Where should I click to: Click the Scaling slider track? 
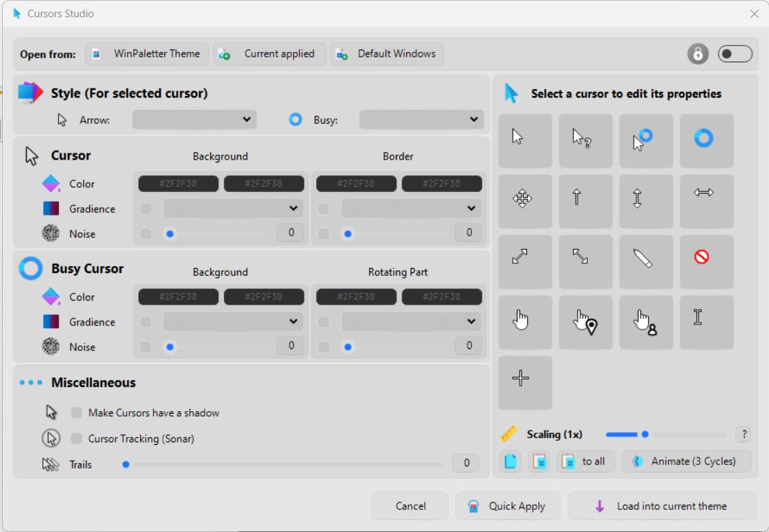click(x=666, y=435)
